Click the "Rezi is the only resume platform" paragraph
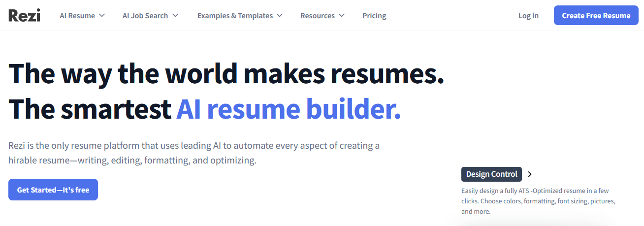 [x=194, y=153]
